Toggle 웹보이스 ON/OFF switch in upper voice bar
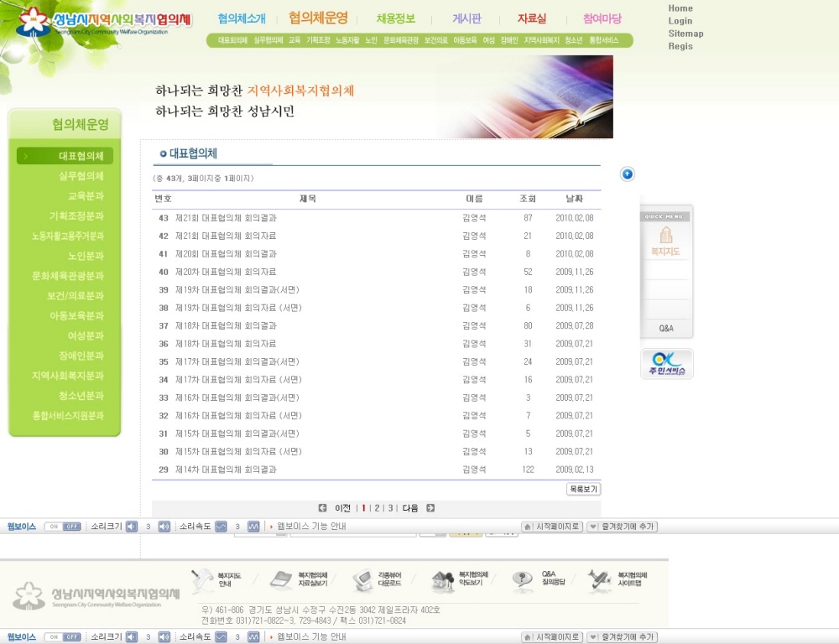 (x=62, y=527)
